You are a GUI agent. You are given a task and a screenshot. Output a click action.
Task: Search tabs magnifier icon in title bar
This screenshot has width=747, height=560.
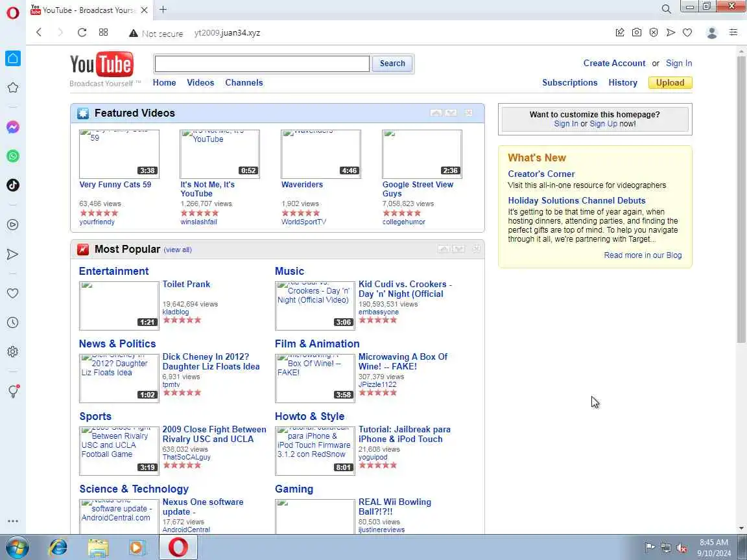667,9
